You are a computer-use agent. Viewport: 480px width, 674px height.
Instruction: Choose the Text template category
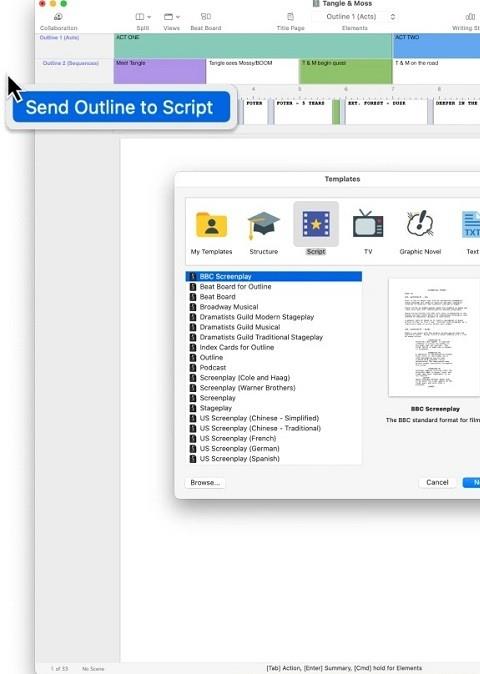point(471,232)
